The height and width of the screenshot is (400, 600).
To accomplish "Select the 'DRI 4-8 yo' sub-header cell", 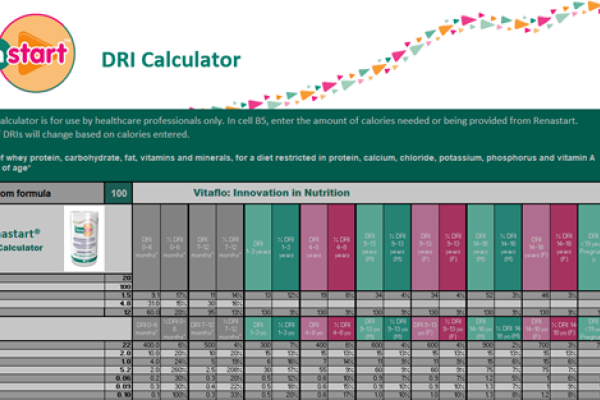I will pos(314,328).
